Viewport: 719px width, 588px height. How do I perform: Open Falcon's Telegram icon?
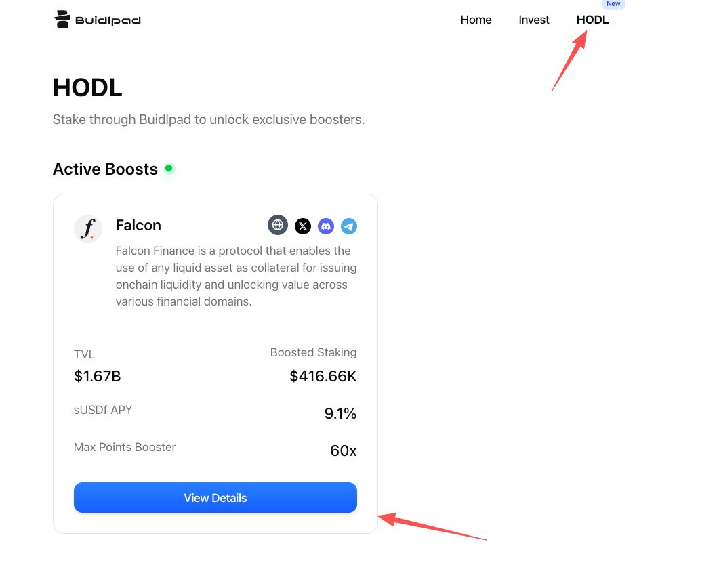pos(349,226)
